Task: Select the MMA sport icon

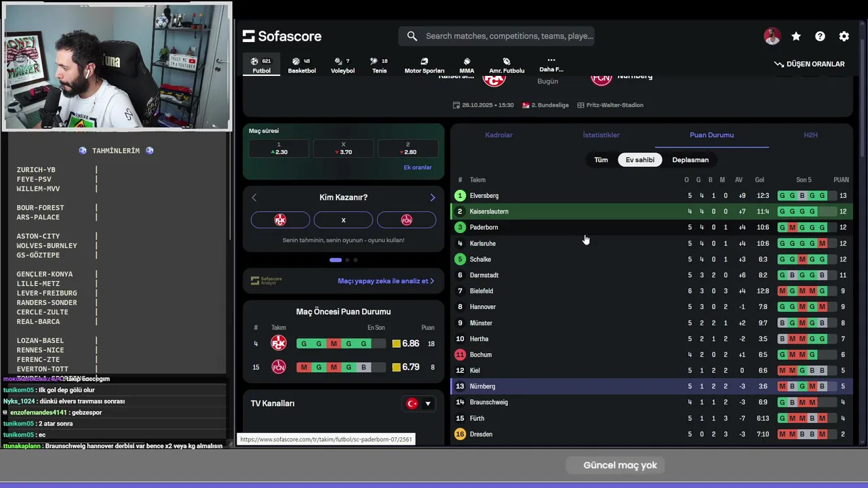Action: tap(467, 61)
